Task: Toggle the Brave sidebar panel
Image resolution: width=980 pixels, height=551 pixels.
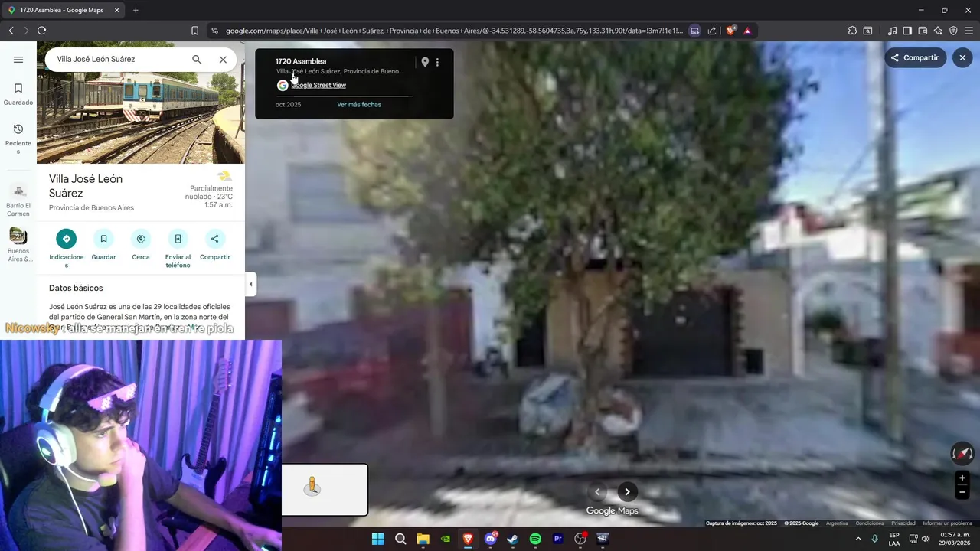Action: (x=907, y=31)
